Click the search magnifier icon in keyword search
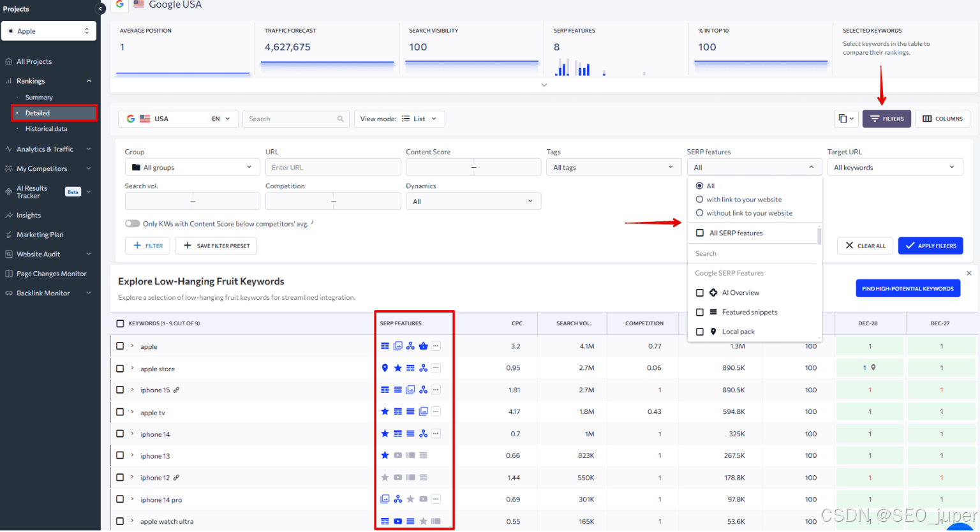This screenshot has width=980, height=532. (x=340, y=119)
